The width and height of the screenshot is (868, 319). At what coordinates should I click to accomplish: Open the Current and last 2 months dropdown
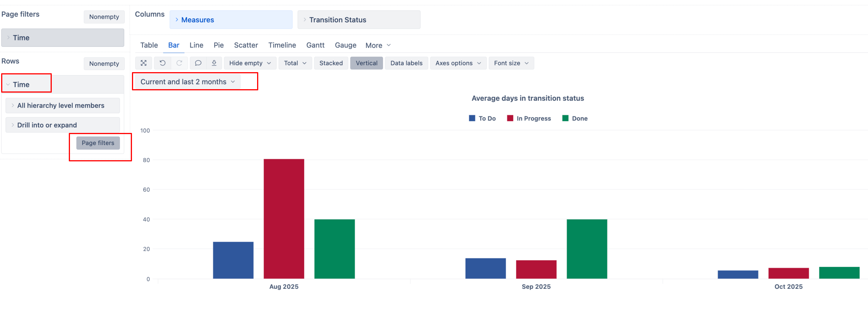point(187,82)
